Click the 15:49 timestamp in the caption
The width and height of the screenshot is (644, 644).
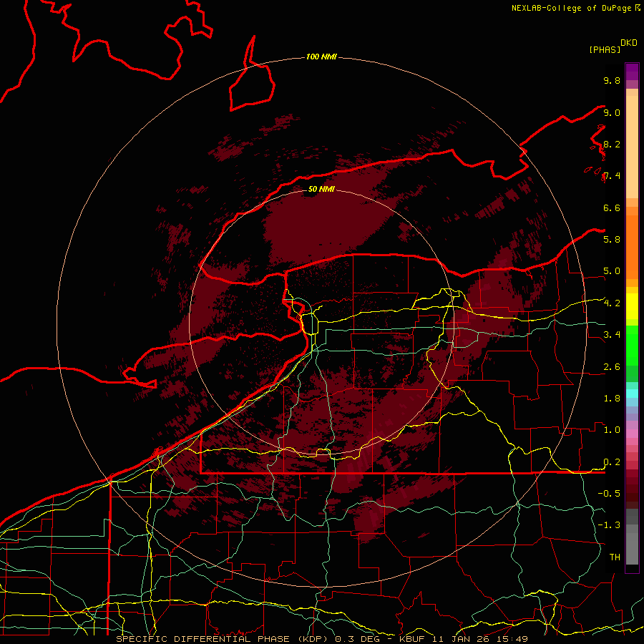point(513,639)
